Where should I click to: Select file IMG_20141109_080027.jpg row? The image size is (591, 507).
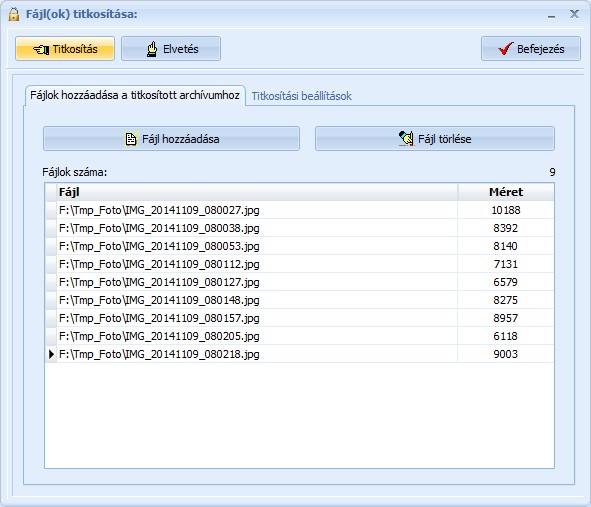coord(300,210)
